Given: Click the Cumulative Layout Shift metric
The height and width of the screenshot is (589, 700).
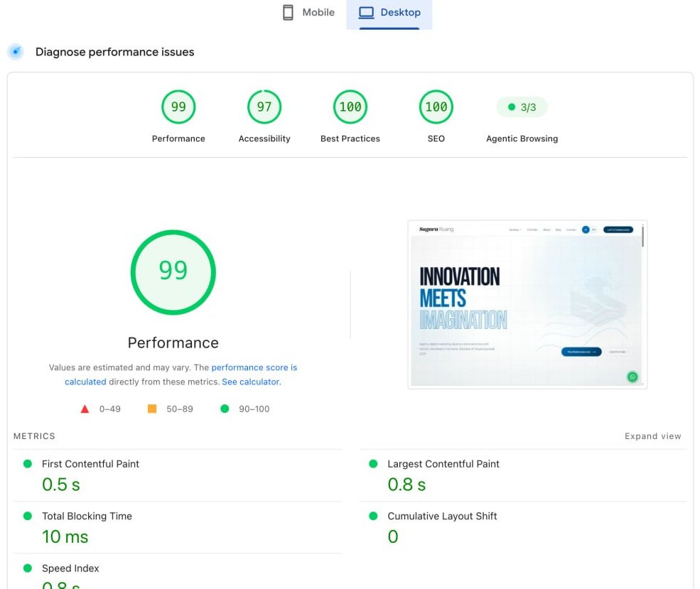Looking at the screenshot, I should click(442, 517).
